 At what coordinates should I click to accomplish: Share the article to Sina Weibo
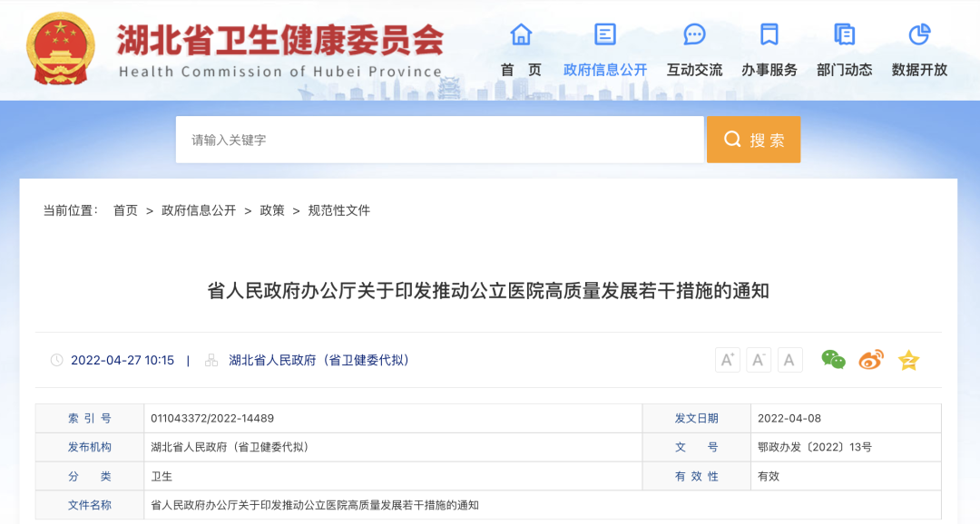(870, 360)
